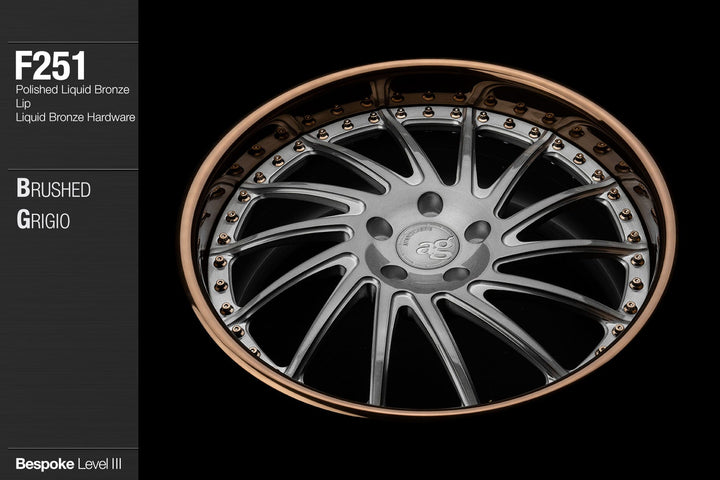
Task: Click the 'Brushed' finish label
Action: click(x=53, y=189)
